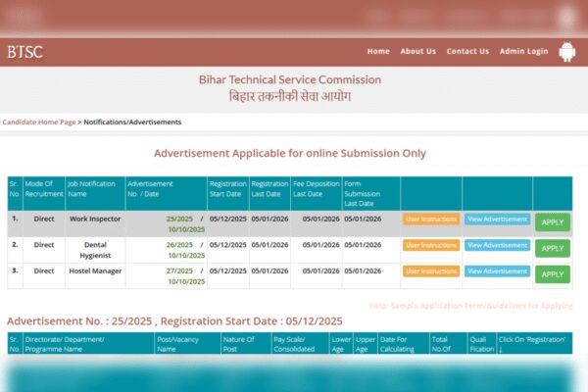588x392 pixels.
Task: Open the About Us page
Action: click(418, 51)
